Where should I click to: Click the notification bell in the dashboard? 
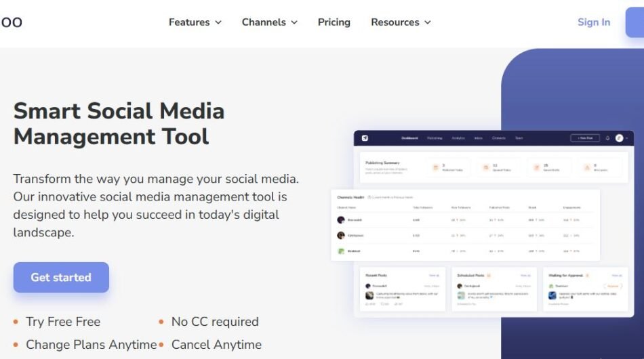607,138
